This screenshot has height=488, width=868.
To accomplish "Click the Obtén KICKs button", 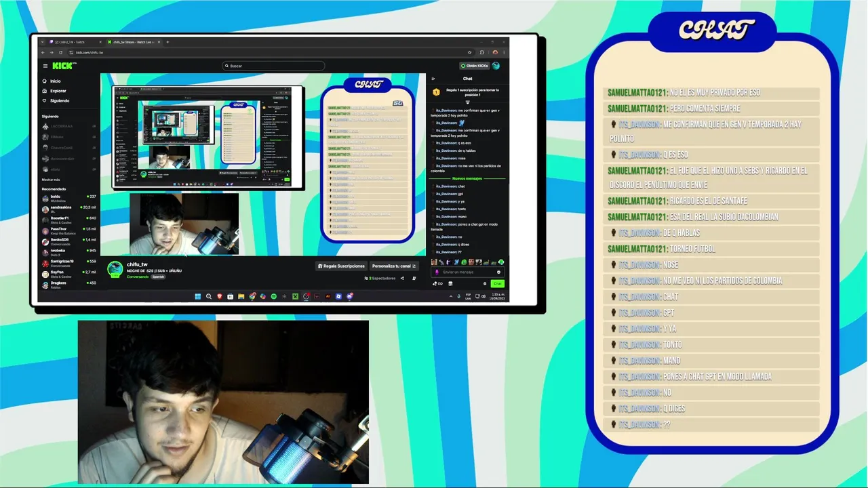I will [x=474, y=66].
